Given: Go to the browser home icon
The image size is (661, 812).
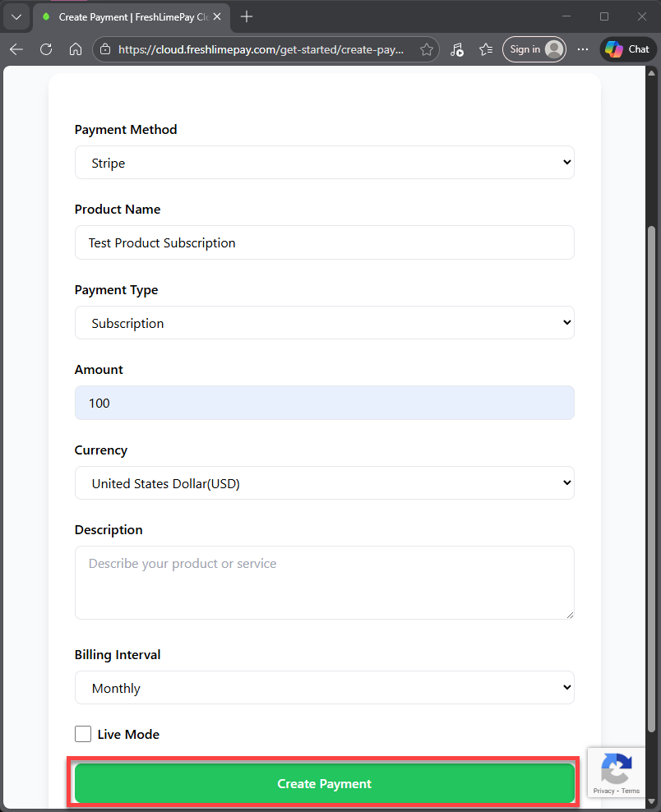Looking at the screenshot, I should click(x=76, y=49).
